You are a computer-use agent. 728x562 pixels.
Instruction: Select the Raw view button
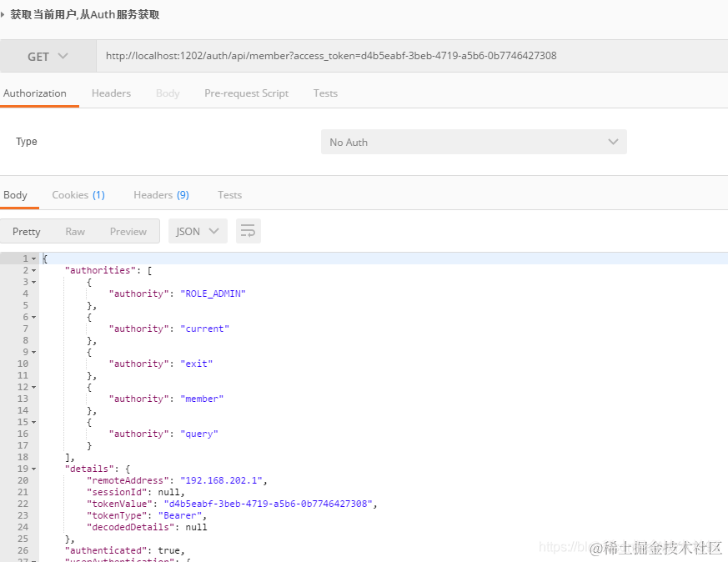click(75, 232)
